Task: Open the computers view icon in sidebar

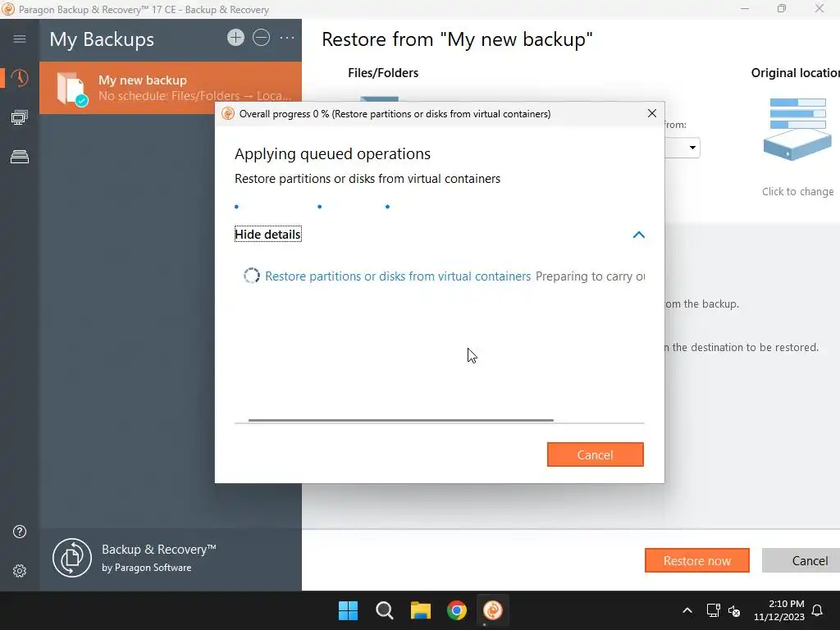Action: coord(20,117)
